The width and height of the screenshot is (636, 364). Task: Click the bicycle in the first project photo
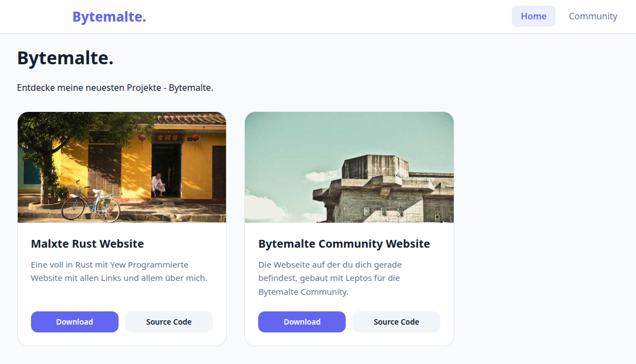91,202
